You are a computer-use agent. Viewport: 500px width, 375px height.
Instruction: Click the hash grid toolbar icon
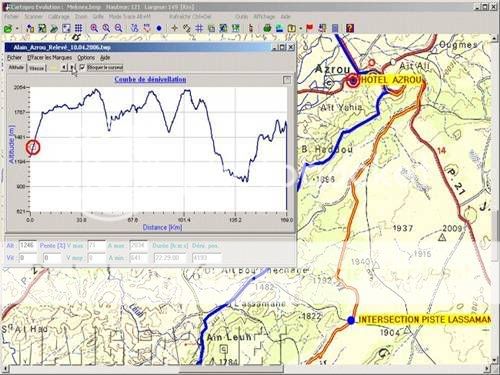[199, 28]
